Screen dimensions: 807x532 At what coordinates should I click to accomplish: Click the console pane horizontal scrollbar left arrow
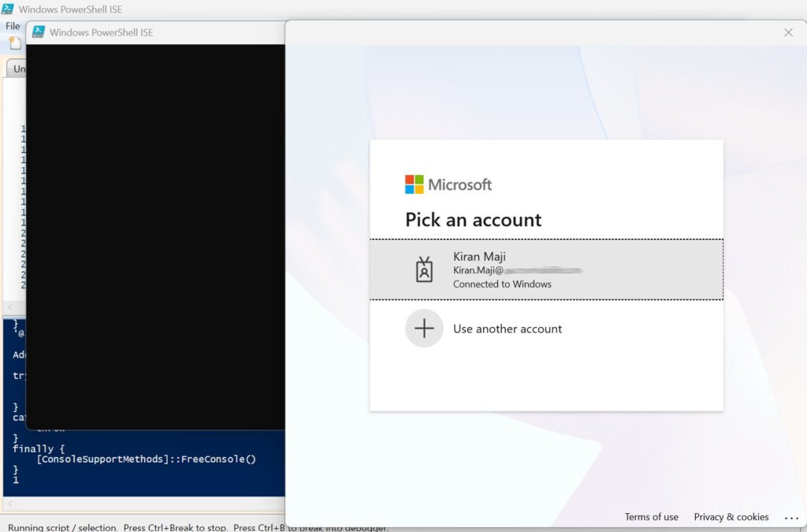click(9, 503)
